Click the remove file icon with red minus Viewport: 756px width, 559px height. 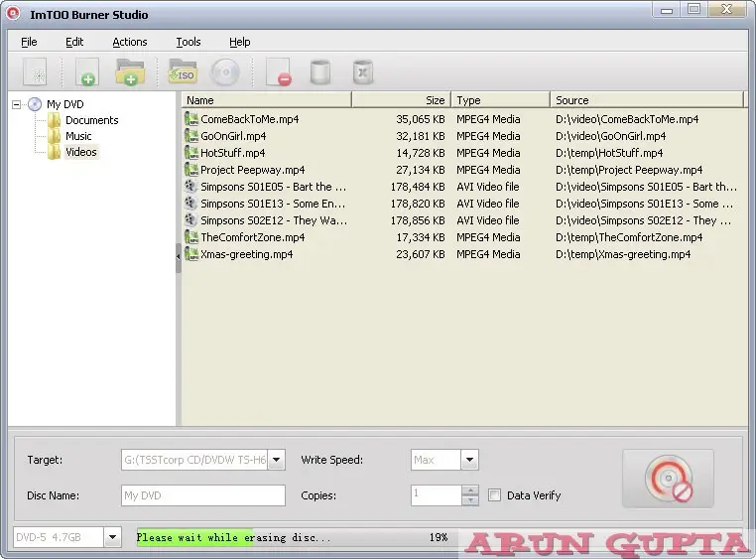[279, 72]
